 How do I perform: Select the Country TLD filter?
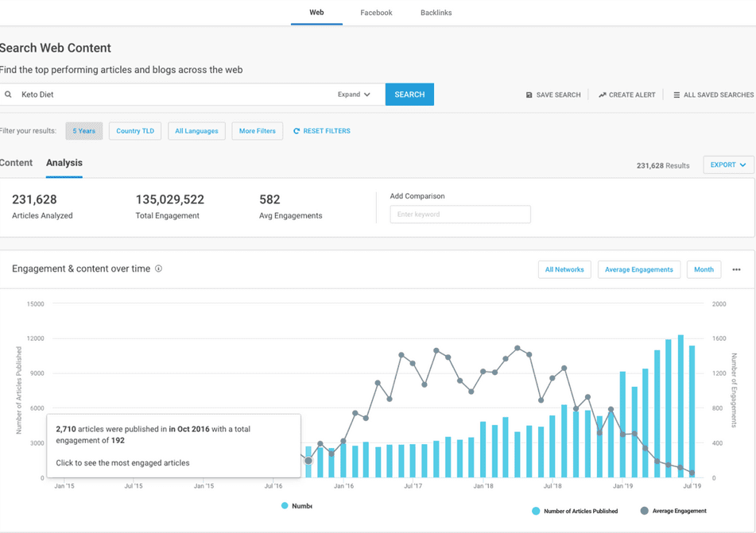135,131
